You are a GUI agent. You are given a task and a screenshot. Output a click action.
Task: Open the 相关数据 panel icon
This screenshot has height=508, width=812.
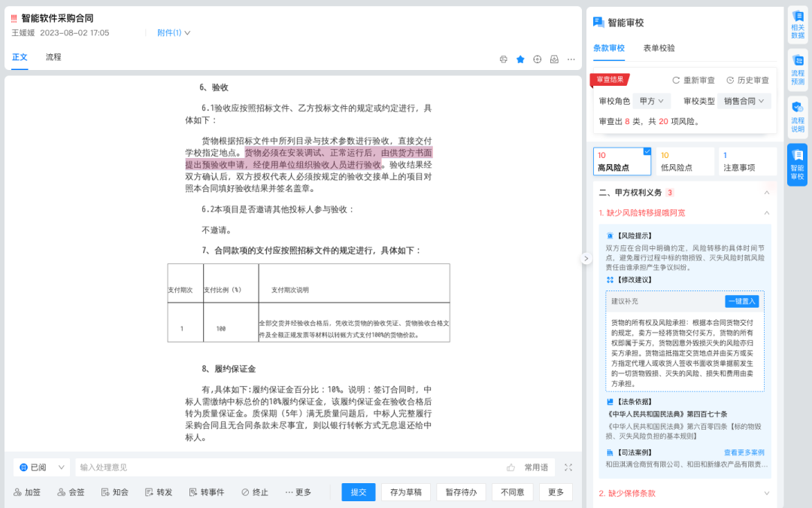[798, 23]
